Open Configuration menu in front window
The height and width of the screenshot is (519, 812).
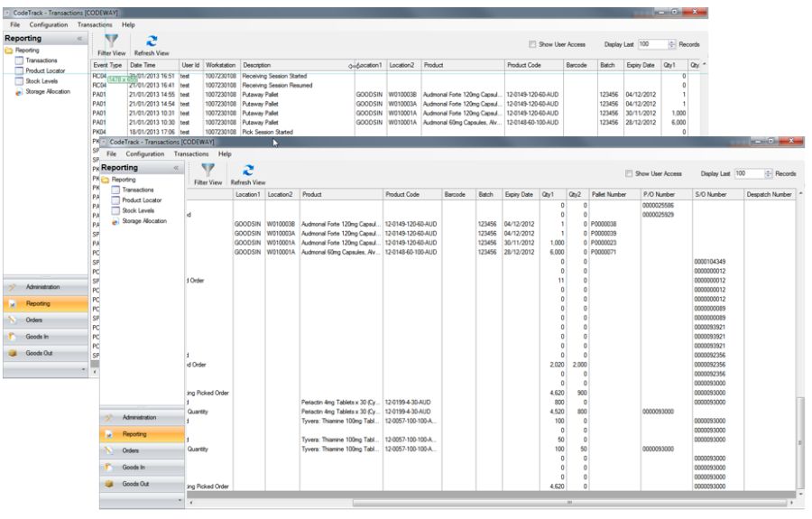(145, 154)
